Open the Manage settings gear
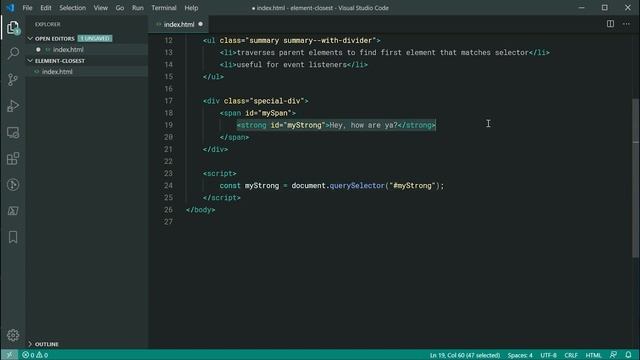The image size is (640, 360). (x=13, y=335)
